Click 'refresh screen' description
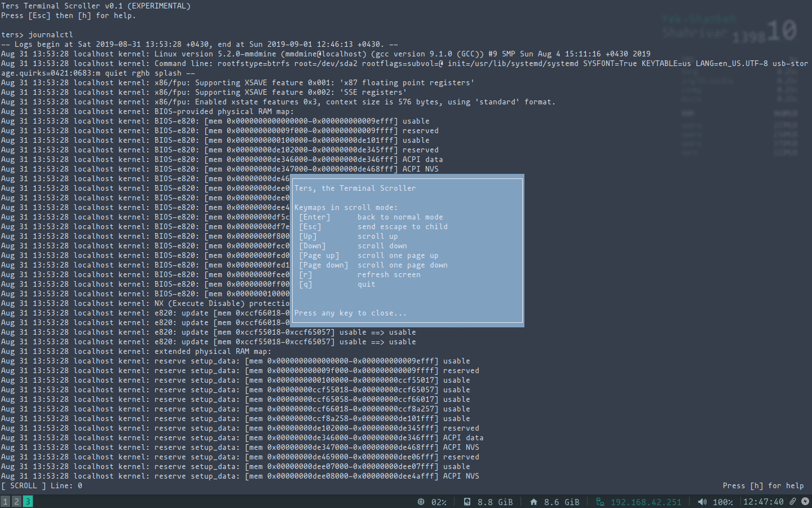 click(x=389, y=274)
